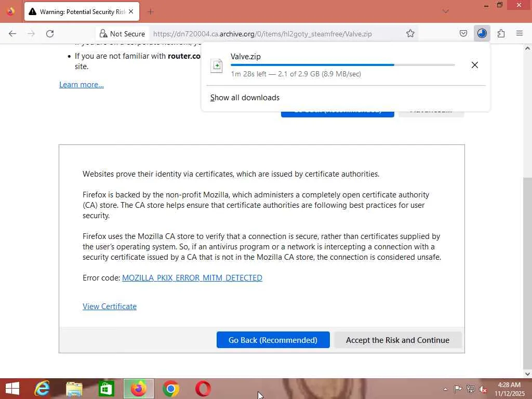Click the URL address bar
This screenshot has width=532, height=399.
click(262, 34)
